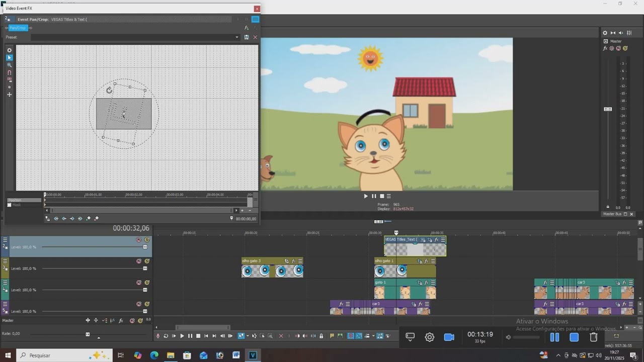Delete keyframe with diamond X icon
Image resolution: width=644 pixels, height=362 pixels.
tap(97, 219)
